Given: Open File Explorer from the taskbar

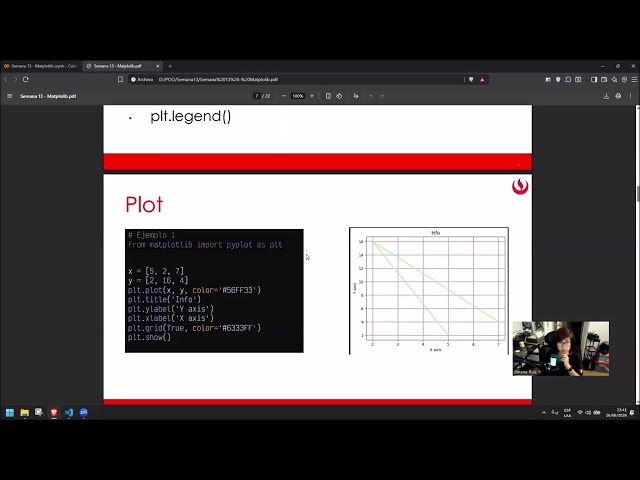Looking at the screenshot, I should pos(24,413).
